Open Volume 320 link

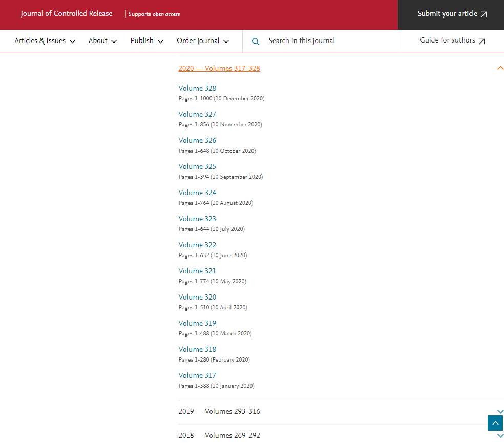pos(197,297)
